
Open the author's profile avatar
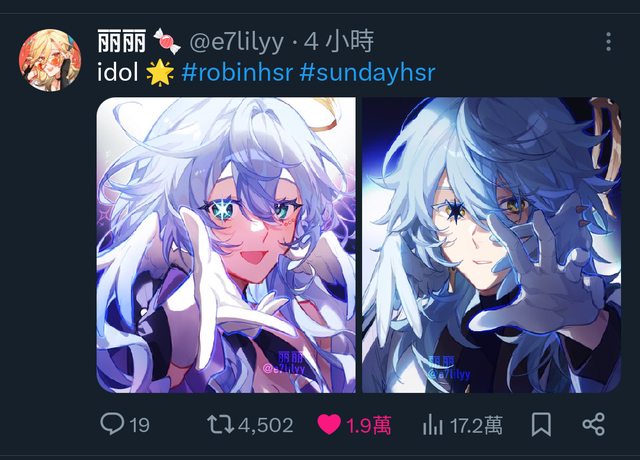[50, 60]
